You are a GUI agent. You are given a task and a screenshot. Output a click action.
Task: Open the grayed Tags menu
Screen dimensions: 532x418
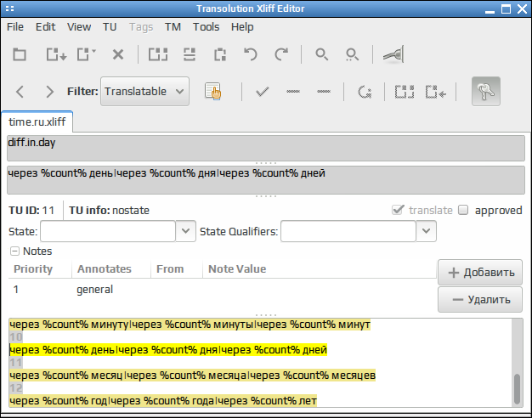[x=141, y=27]
